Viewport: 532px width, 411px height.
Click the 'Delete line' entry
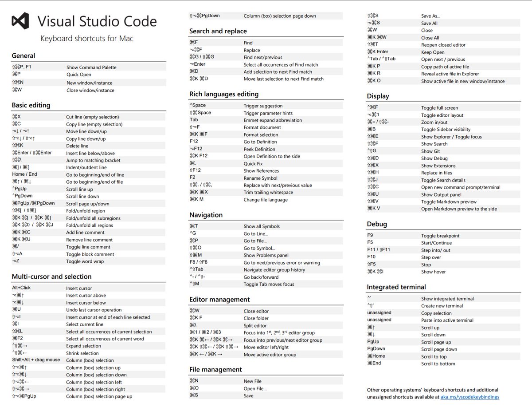pos(77,146)
